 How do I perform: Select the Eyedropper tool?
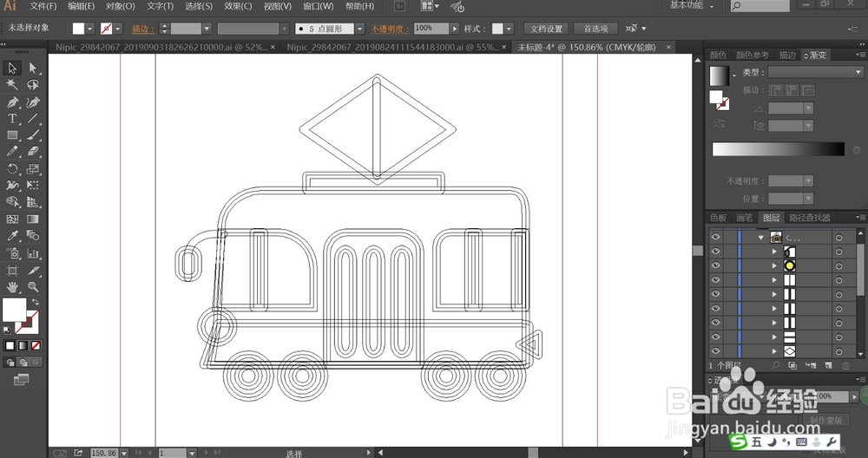point(12,236)
